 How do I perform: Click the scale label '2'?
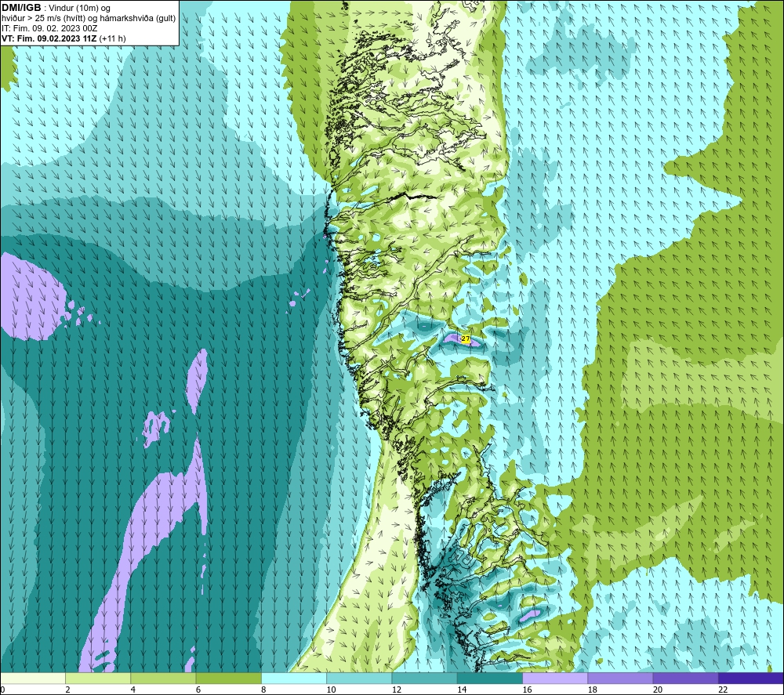[67, 690]
